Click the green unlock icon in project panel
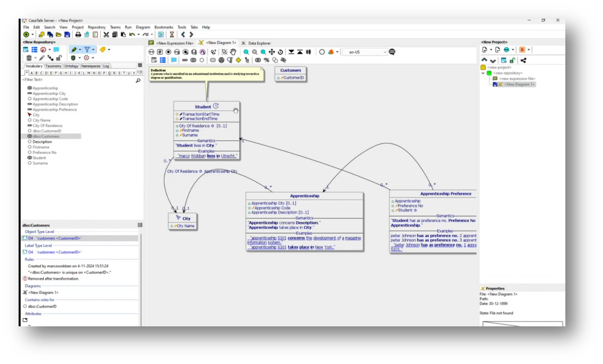The height and width of the screenshot is (364, 603). coord(512,60)
